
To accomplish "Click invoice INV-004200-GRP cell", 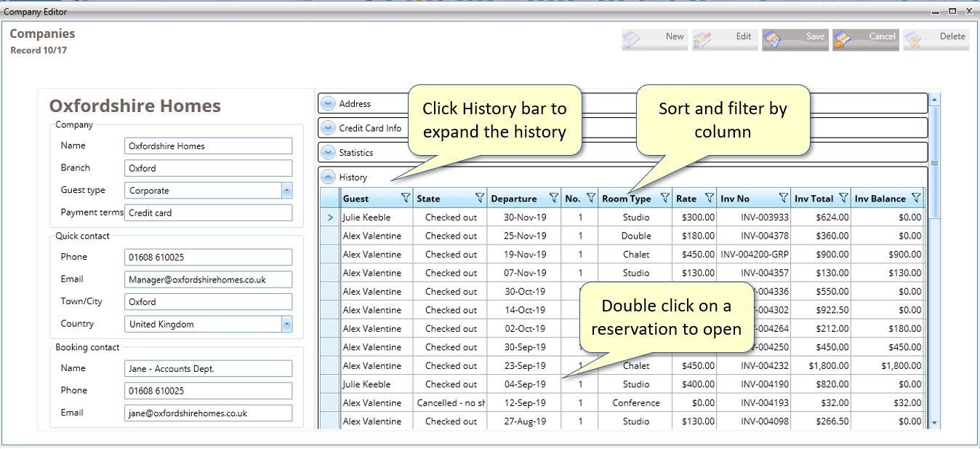I will (x=754, y=255).
